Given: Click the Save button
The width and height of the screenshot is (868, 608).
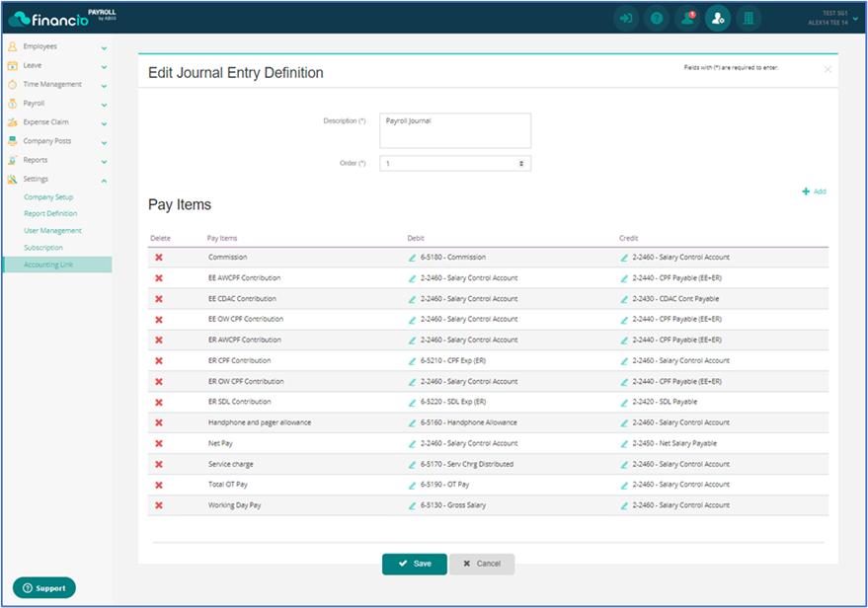Looking at the screenshot, I should click(414, 564).
